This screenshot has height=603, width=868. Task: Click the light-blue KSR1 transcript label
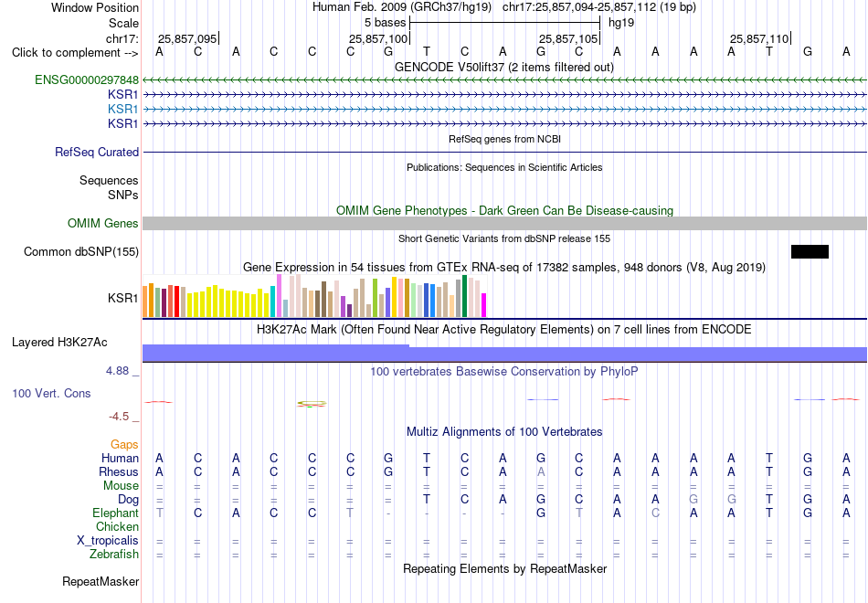[x=123, y=109]
